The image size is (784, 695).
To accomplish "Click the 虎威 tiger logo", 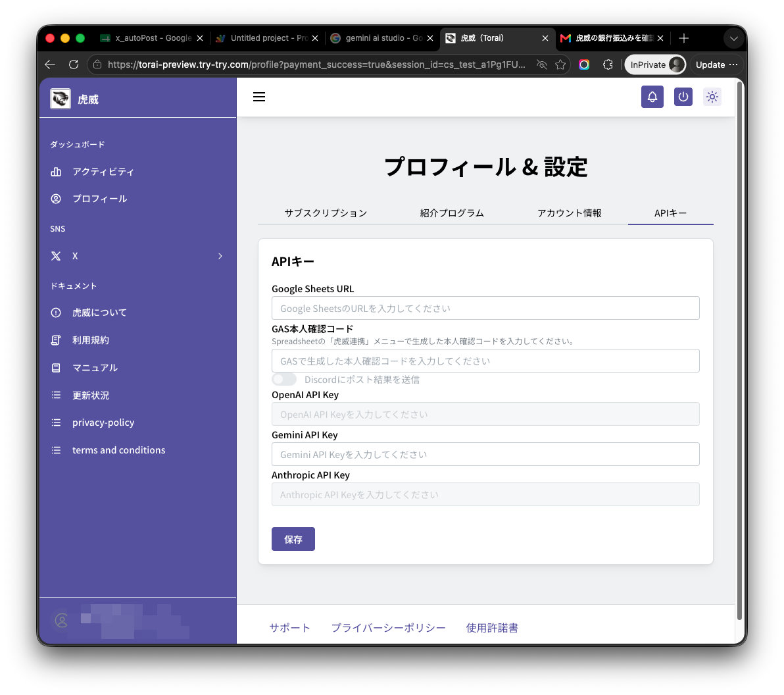I will click(61, 99).
